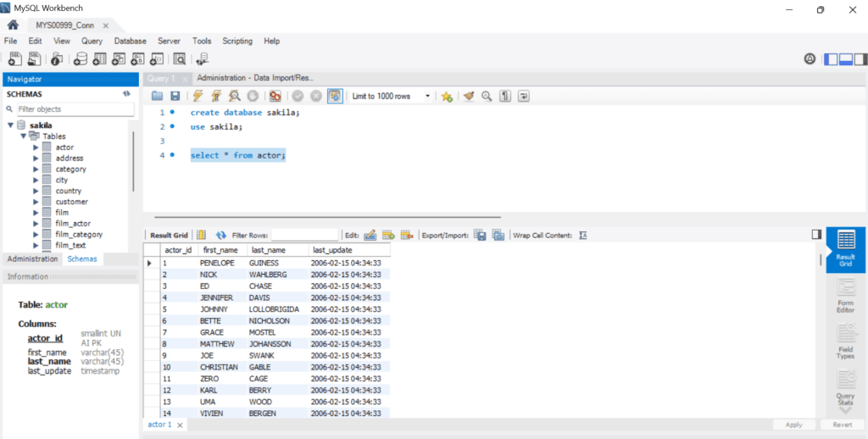Insert new row icon in result grid
Screen dimensions: 868x439
[x=388, y=236]
